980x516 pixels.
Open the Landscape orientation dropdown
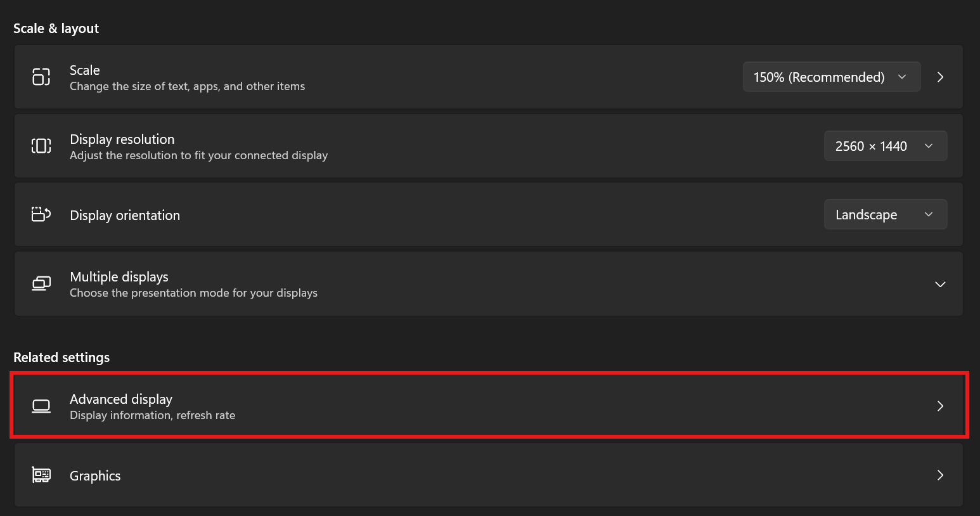885,214
